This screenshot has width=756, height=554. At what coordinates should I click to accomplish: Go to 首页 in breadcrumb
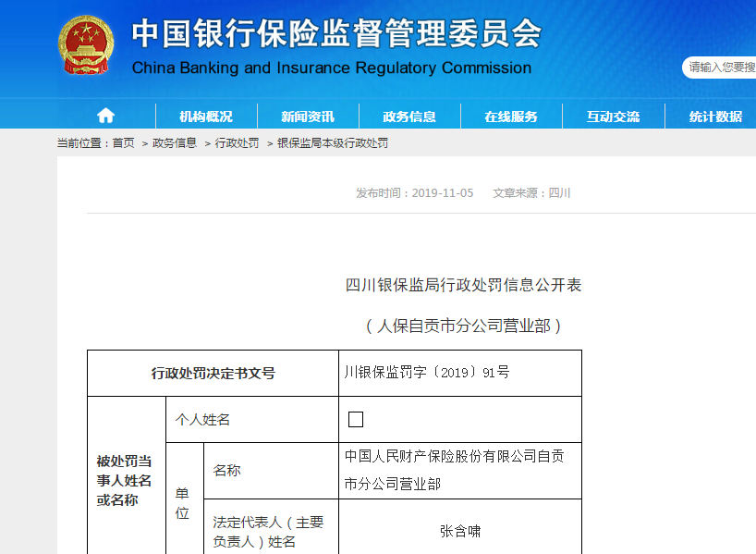[124, 142]
